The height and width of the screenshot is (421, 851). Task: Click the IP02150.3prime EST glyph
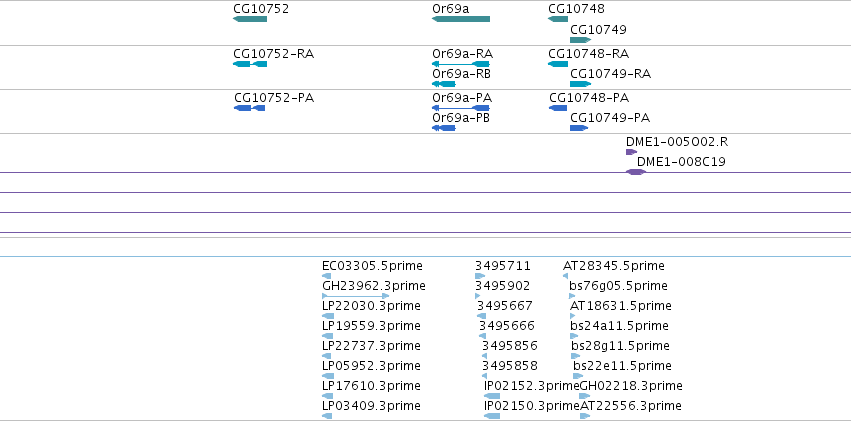pyautogui.click(x=492, y=416)
